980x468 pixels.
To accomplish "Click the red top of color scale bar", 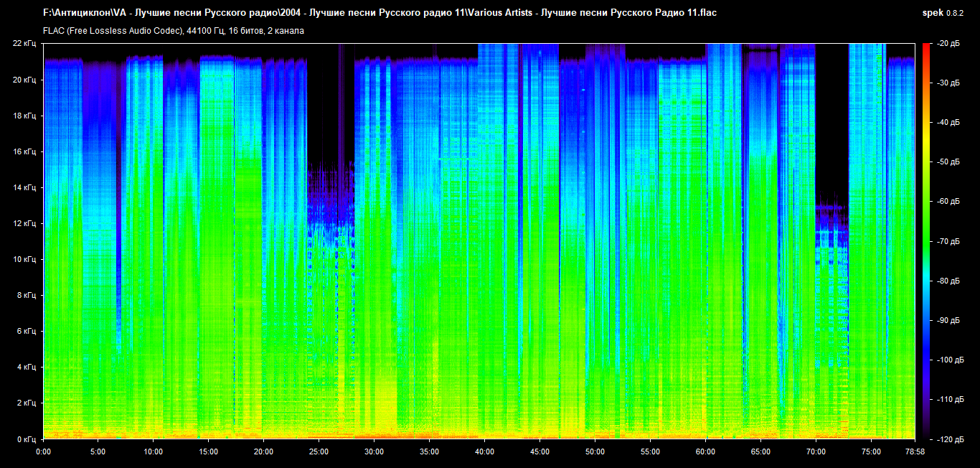I will 926,47.
